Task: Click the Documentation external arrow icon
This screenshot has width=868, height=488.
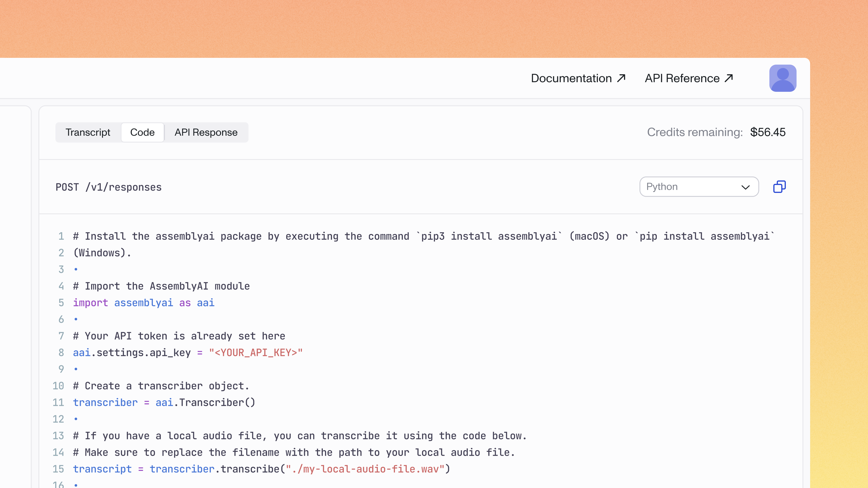Action: (x=621, y=78)
